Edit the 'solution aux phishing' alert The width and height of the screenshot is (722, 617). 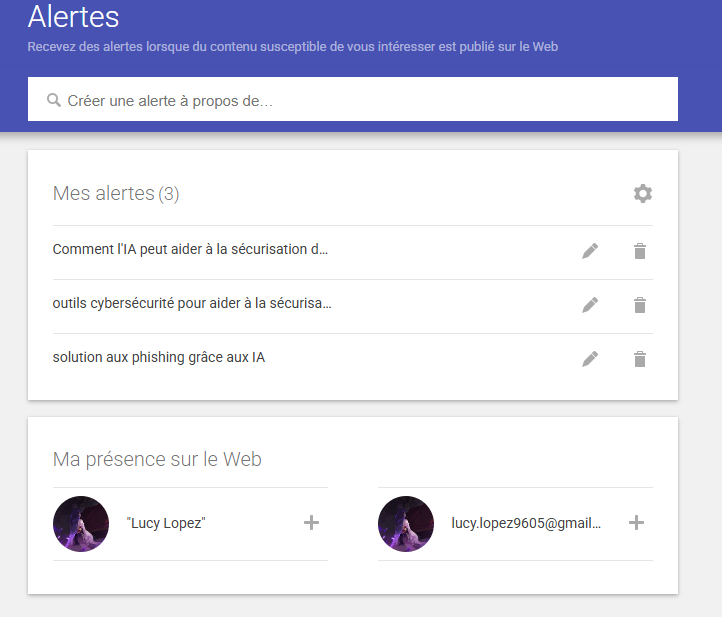[x=590, y=358]
